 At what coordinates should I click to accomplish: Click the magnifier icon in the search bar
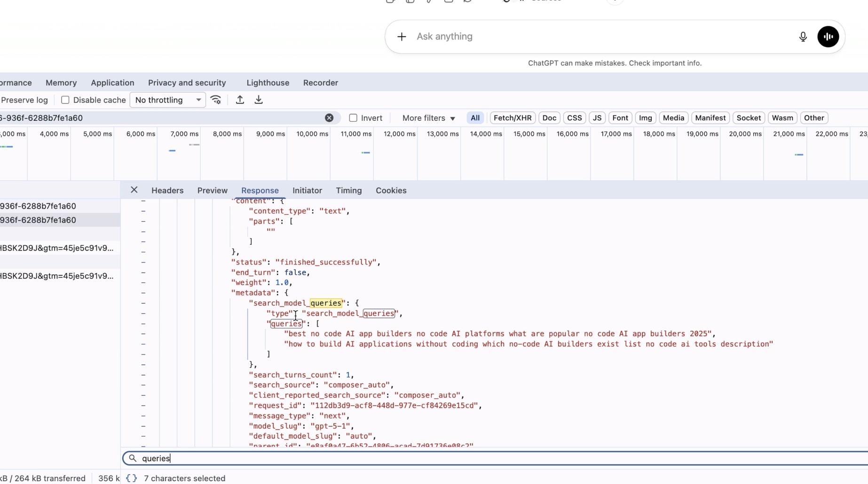click(133, 458)
